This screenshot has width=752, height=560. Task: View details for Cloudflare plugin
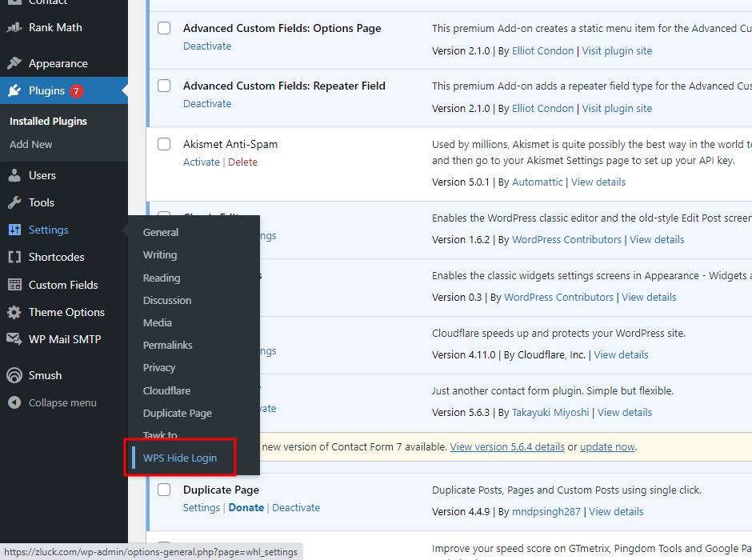[x=621, y=354]
